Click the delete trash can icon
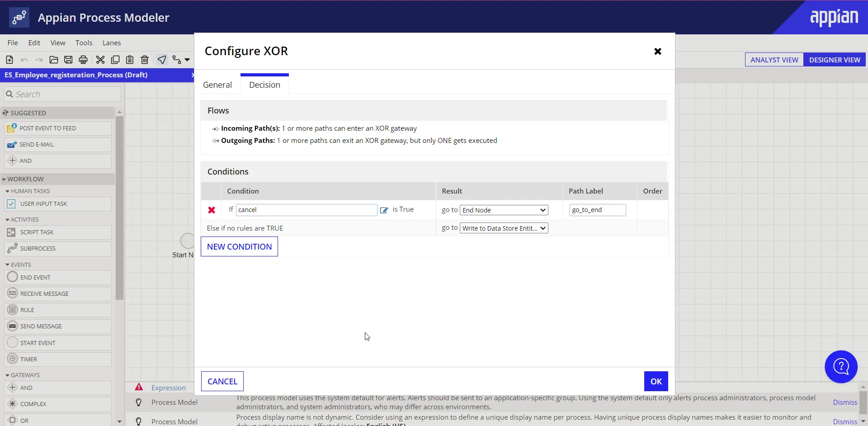Viewport: 868px width, 426px height. (145, 60)
